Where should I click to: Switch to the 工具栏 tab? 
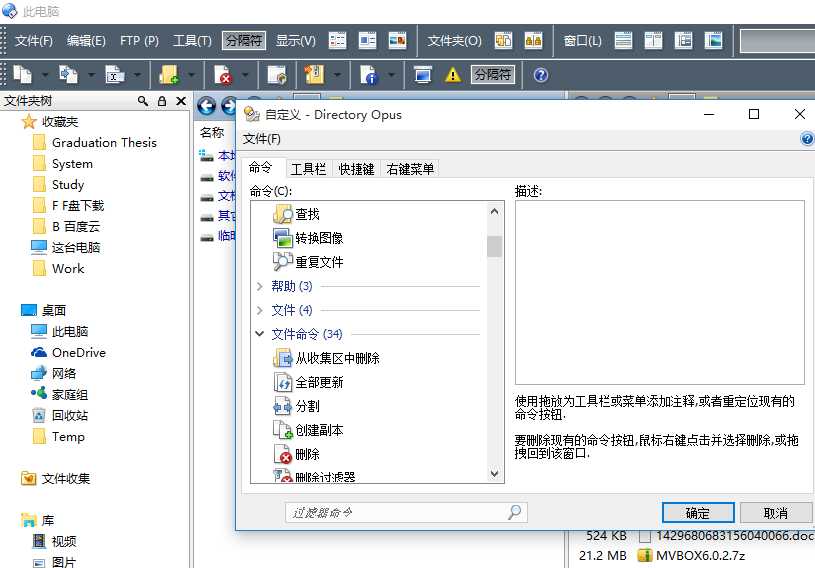tap(308, 169)
